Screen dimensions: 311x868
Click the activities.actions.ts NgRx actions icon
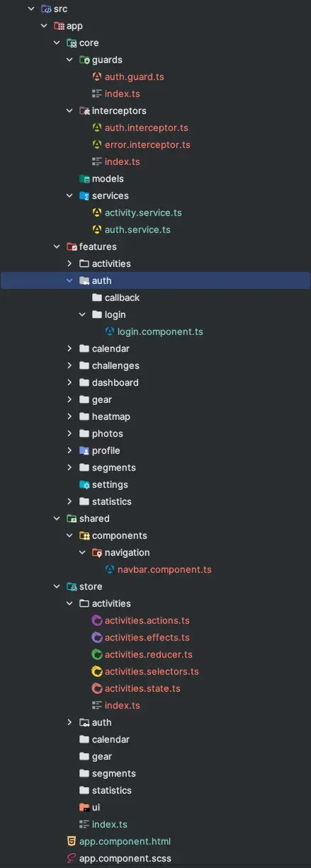(97, 620)
